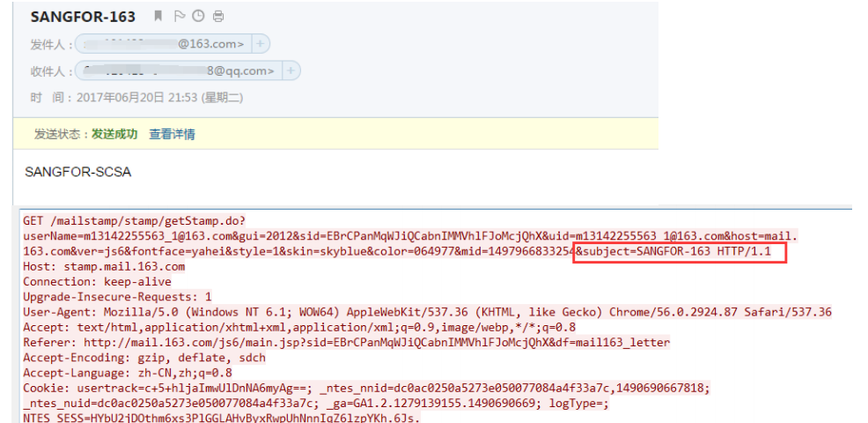Viewport: 868px width, 423px height.
Task: Click the clock reminder icon
Action: click(x=198, y=16)
